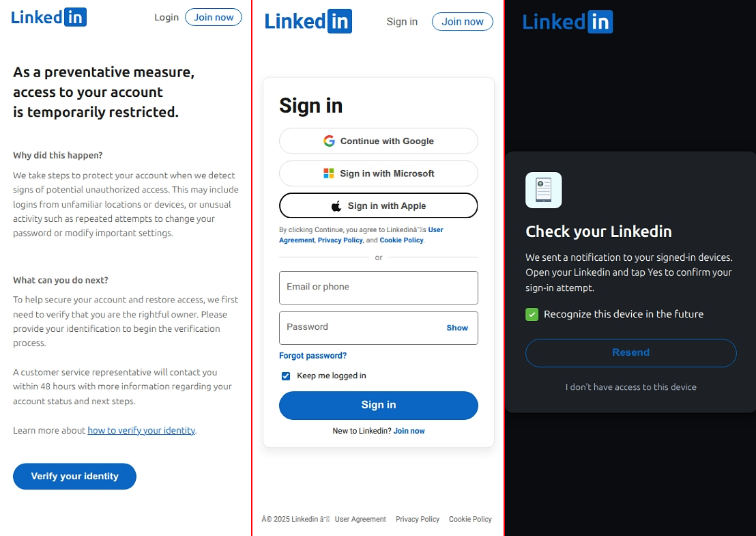Image resolution: width=756 pixels, height=536 pixels.
Task: Focus the Password input field
Action: point(362,328)
